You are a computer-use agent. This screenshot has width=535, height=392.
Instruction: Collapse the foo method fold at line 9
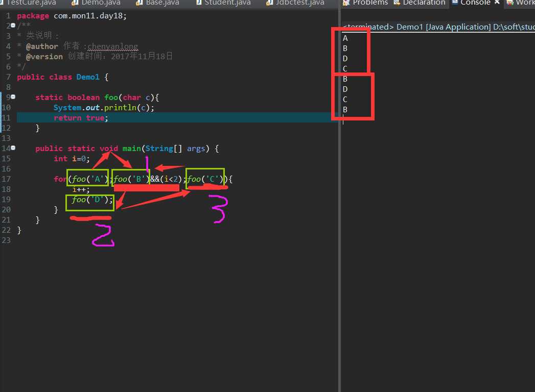(x=13, y=97)
